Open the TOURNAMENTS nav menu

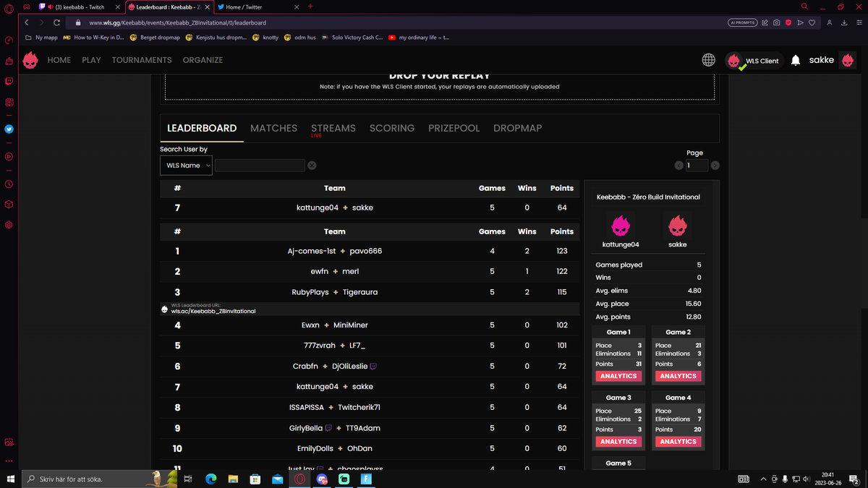click(x=142, y=60)
